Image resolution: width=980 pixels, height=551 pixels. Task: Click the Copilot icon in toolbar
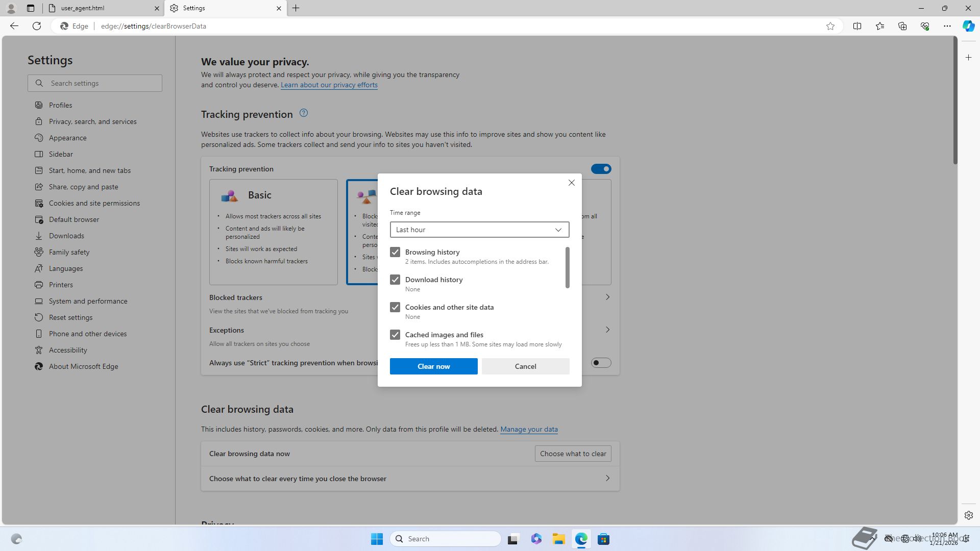coord(968,26)
